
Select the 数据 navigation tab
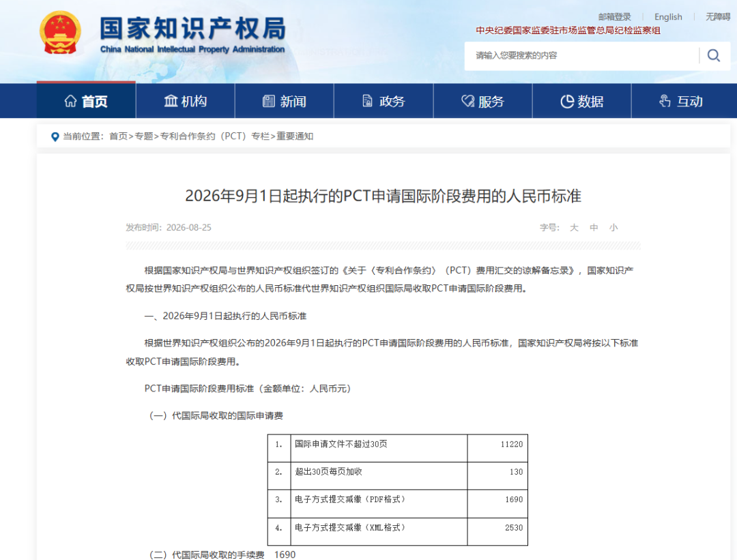coord(582,100)
